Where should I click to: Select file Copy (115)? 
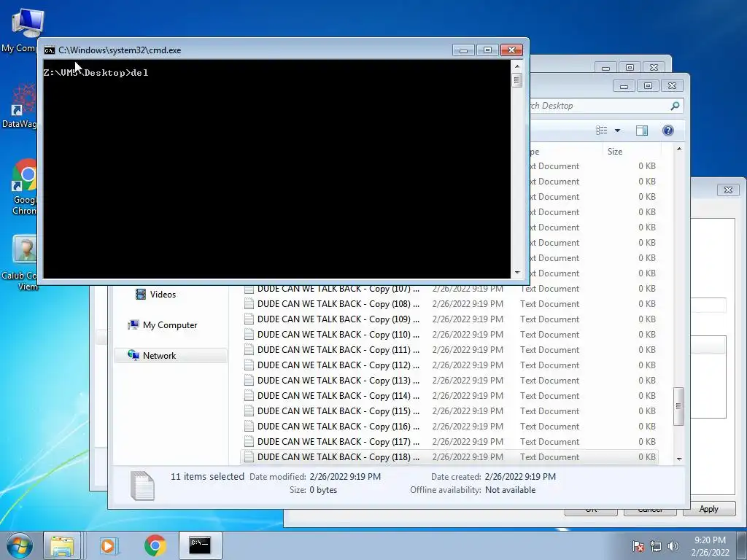click(x=449, y=411)
